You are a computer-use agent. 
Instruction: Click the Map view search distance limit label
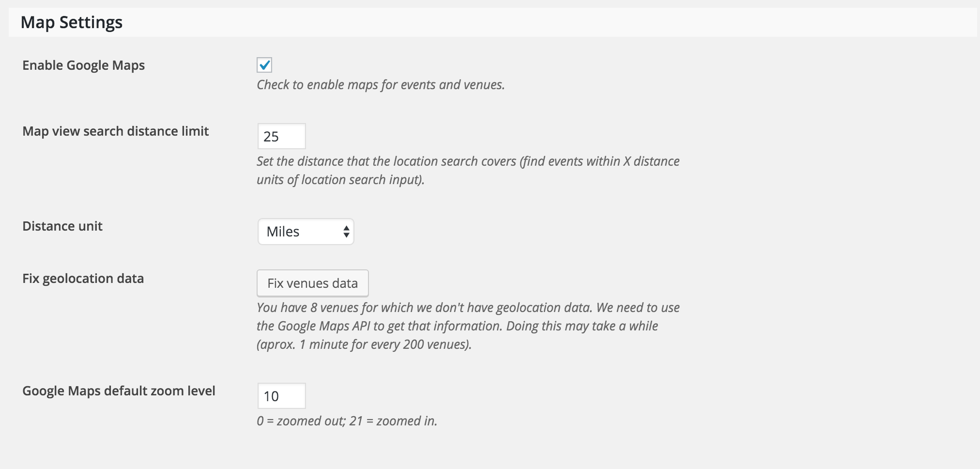tap(115, 131)
